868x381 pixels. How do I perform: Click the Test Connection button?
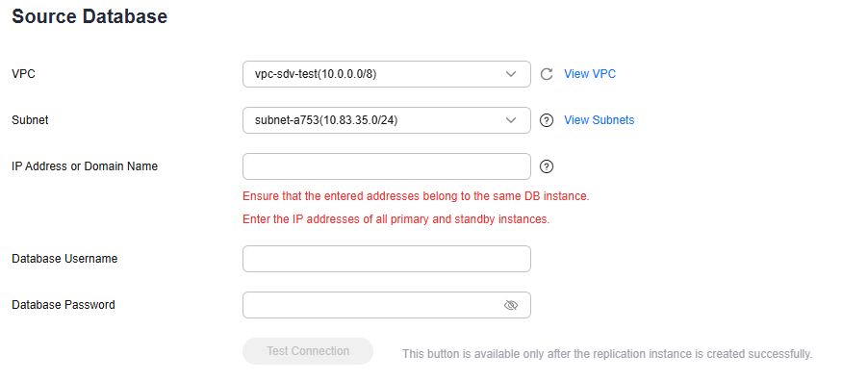308,351
